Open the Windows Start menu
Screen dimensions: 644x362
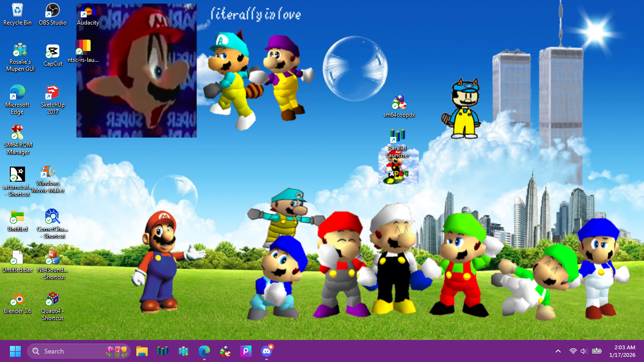[15, 351]
